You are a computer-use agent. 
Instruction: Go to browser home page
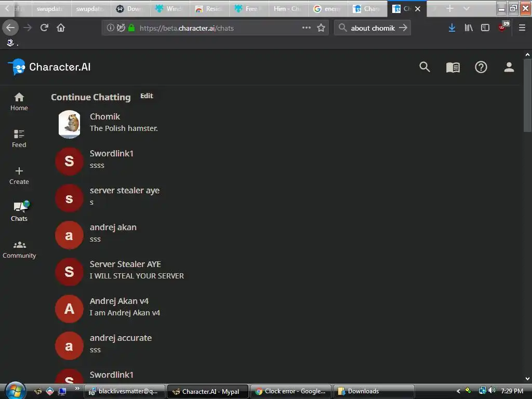(x=61, y=28)
